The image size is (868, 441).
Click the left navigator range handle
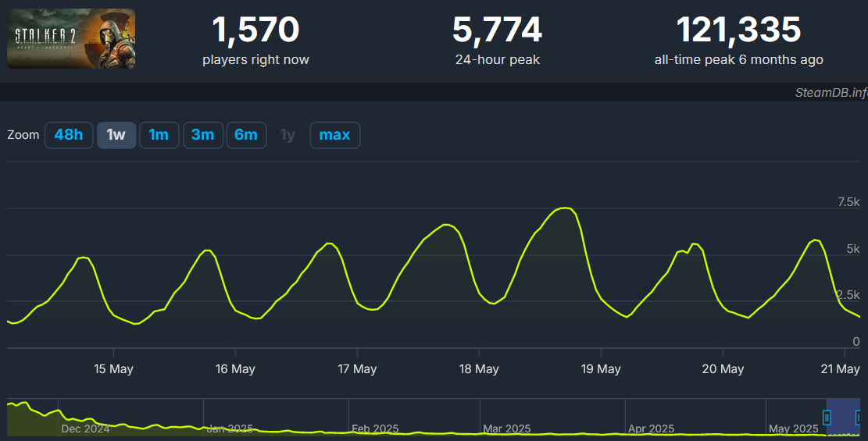[x=827, y=418]
